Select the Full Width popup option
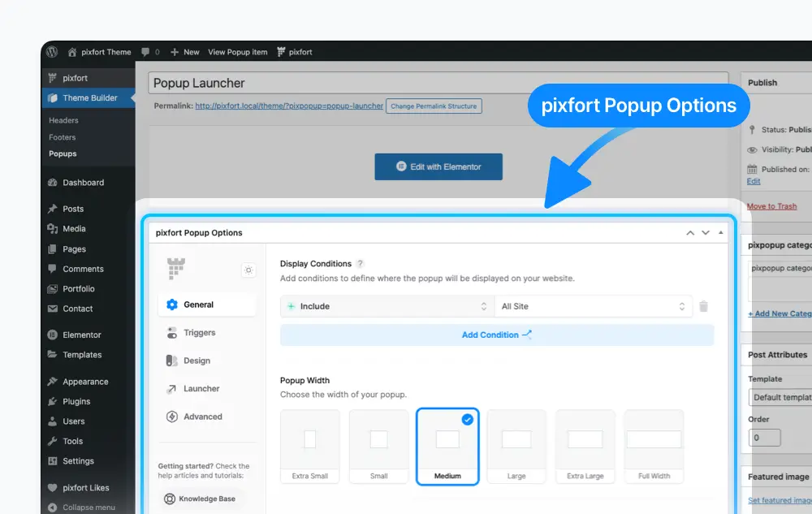 654,447
